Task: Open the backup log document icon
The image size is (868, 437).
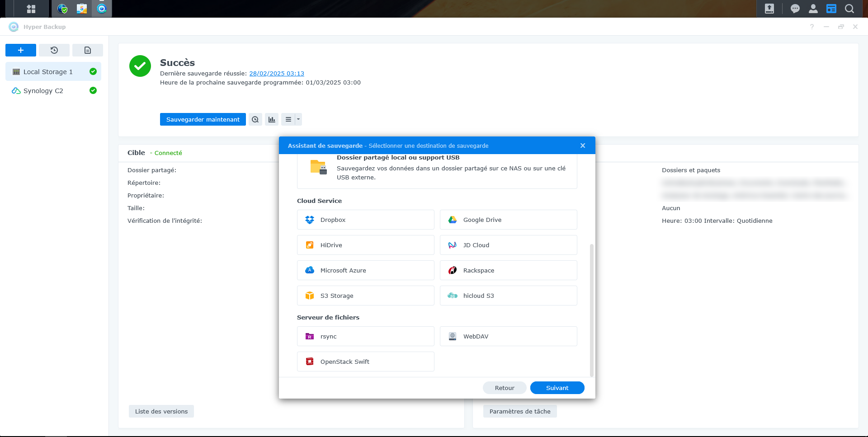Action: 88,50
